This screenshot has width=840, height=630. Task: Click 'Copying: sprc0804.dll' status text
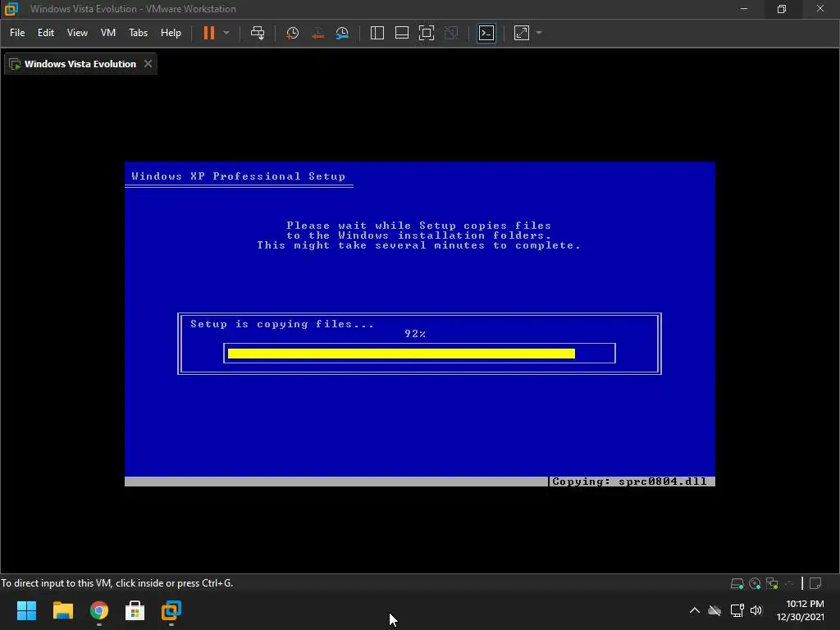[629, 482]
